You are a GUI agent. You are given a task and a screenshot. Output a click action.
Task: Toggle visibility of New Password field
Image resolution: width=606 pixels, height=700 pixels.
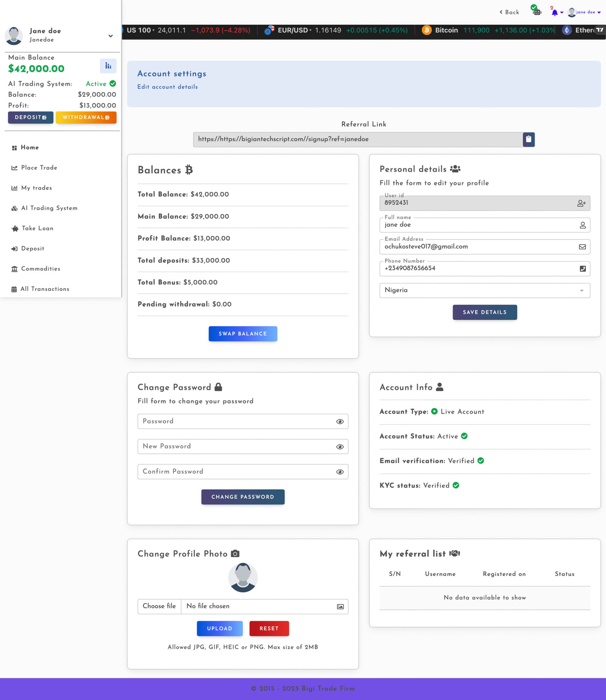(340, 447)
